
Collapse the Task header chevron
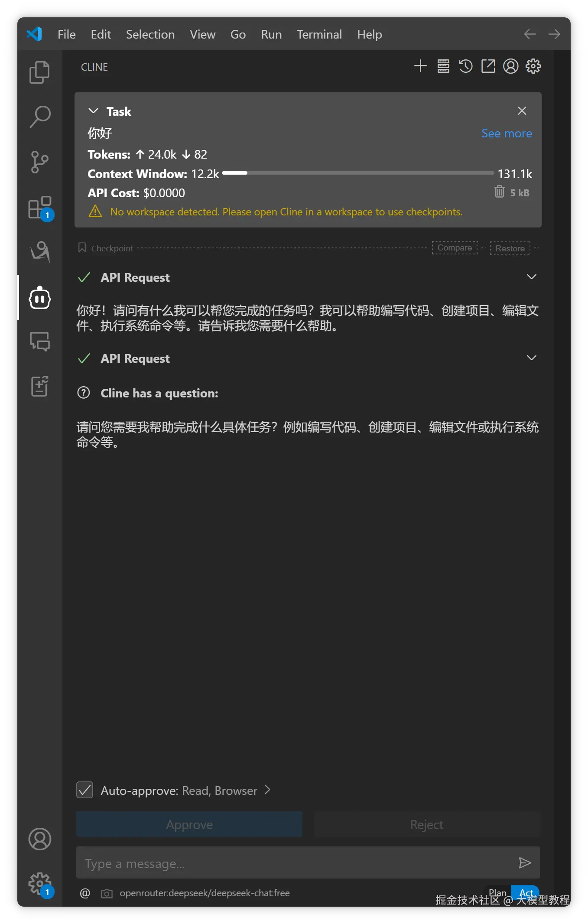pyautogui.click(x=93, y=111)
